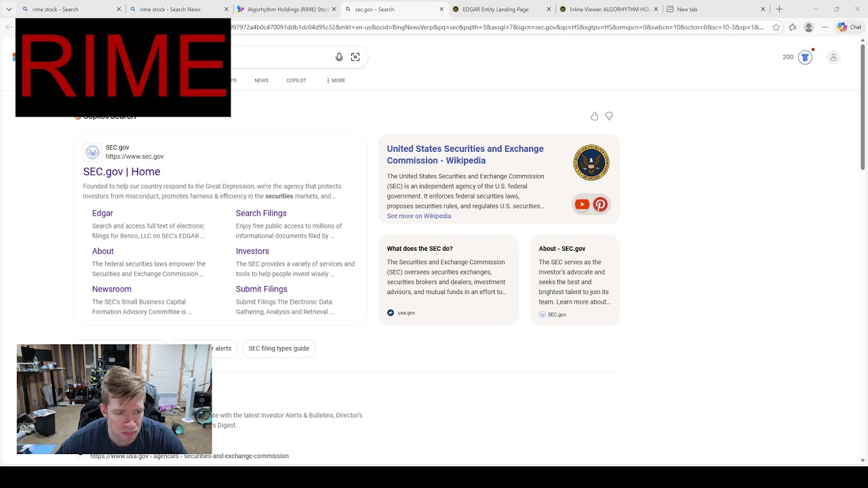Open the browser profile avatar
Screen dimensions: 868x488
[808, 27]
